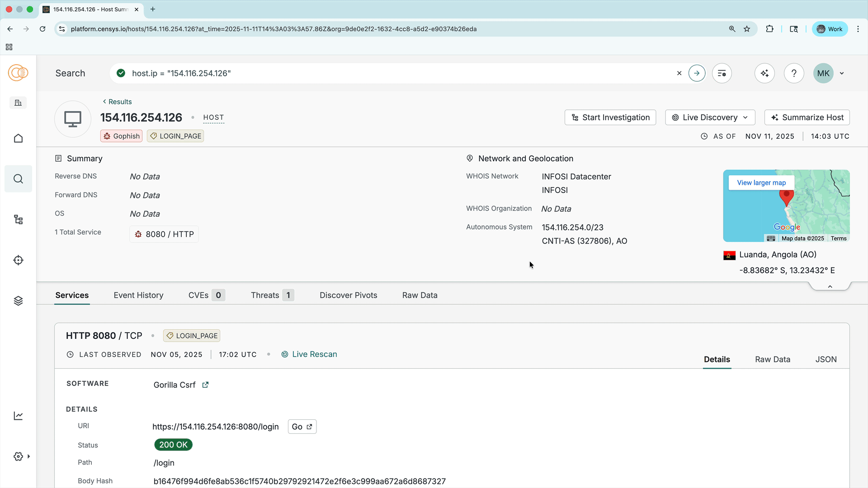The width and height of the screenshot is (868, 488).
Task: Open the help question mark icon
Action: 794,73
